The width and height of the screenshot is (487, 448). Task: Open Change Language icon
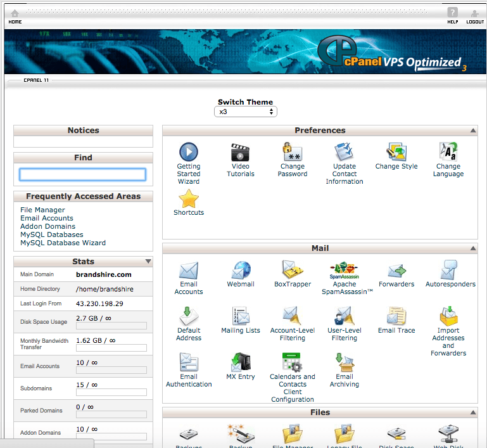tap(448, 151)
